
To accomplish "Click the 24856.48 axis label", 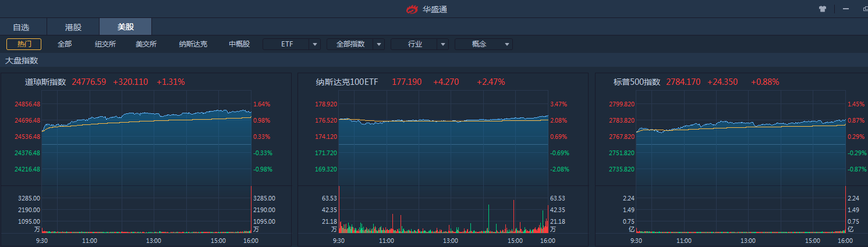I will point(28,104).
